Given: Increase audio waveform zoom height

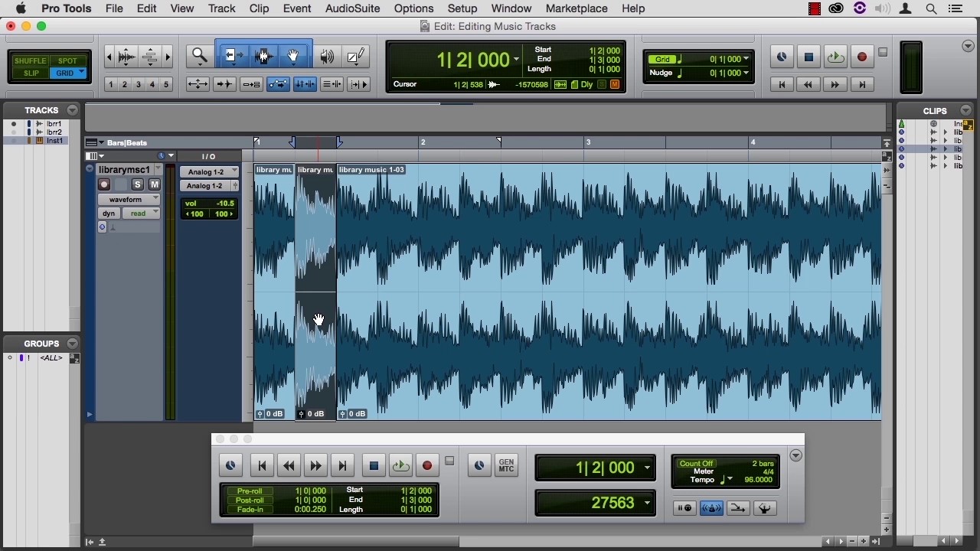Looking at the screenshot, I should [127, 56].
